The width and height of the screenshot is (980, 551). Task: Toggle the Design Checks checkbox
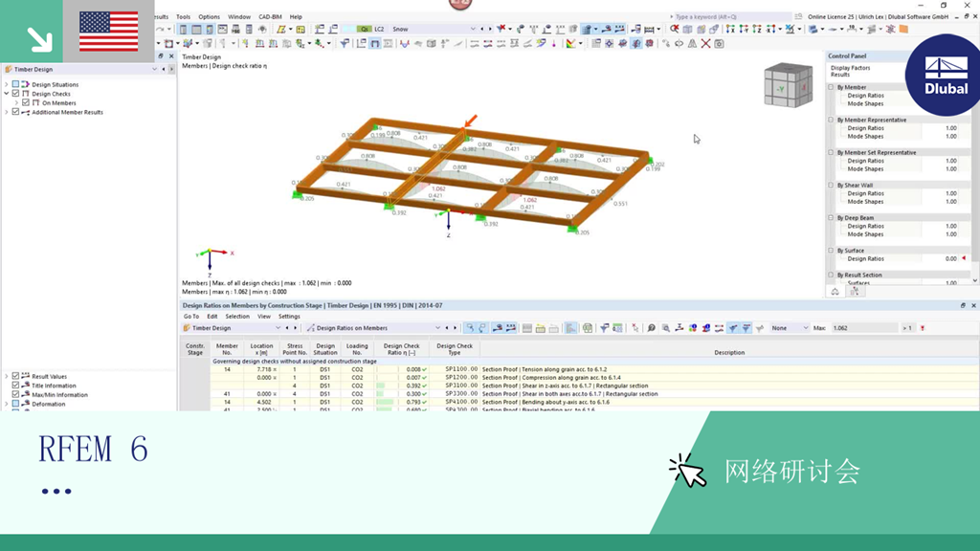click(15, 94)
